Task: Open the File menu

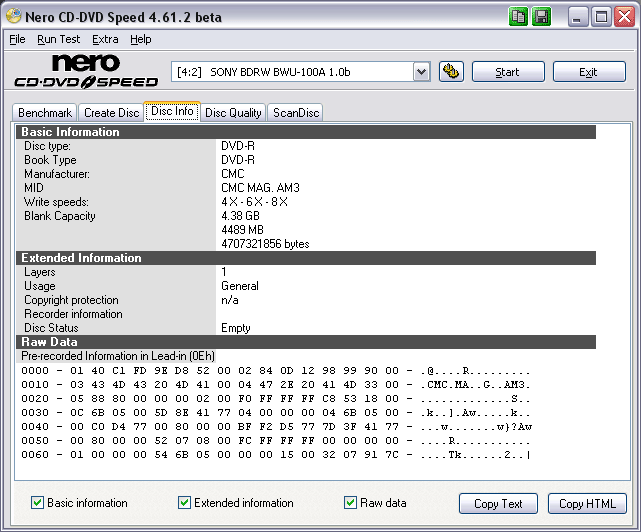Action: (17, 39)
